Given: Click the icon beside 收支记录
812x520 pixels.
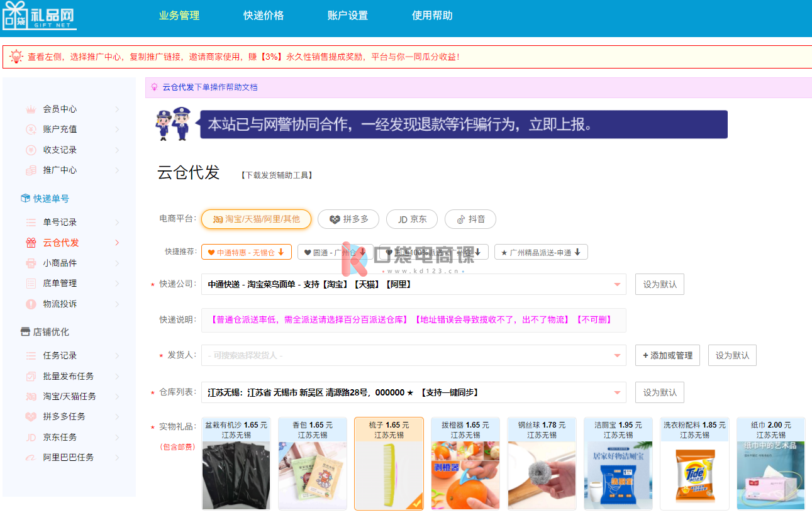Looking at the screenshot, I should [x=31, y=150].
